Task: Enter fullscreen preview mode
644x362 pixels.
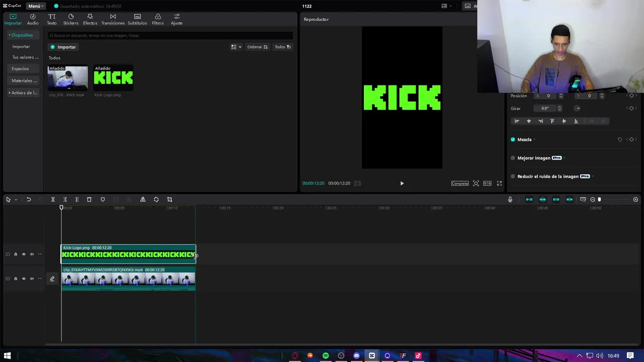Action: coord(499,184)
